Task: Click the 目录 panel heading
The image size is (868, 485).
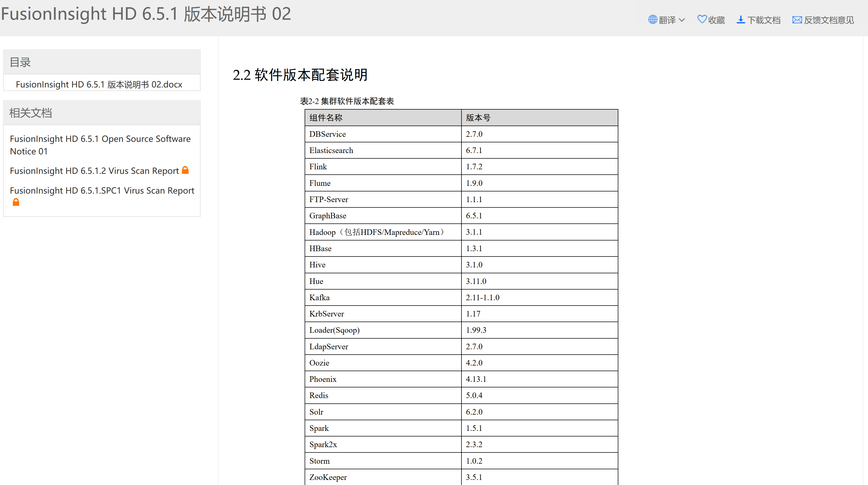Action: (20, 62)
